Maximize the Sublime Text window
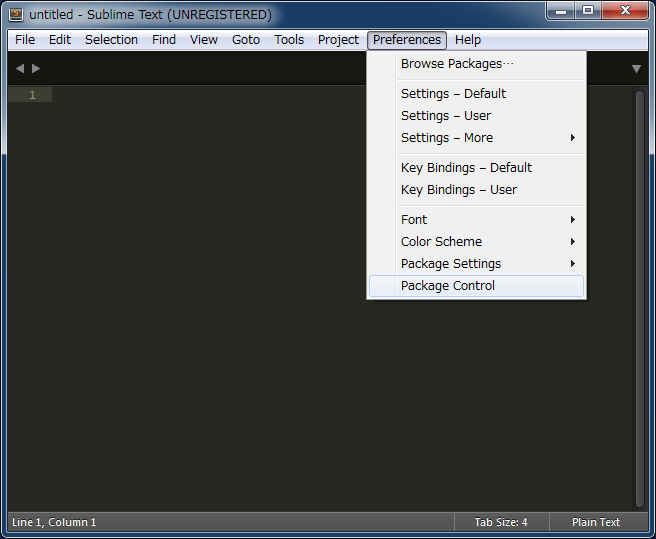This screenshot has height=539, width=656. tap(588, 10)
